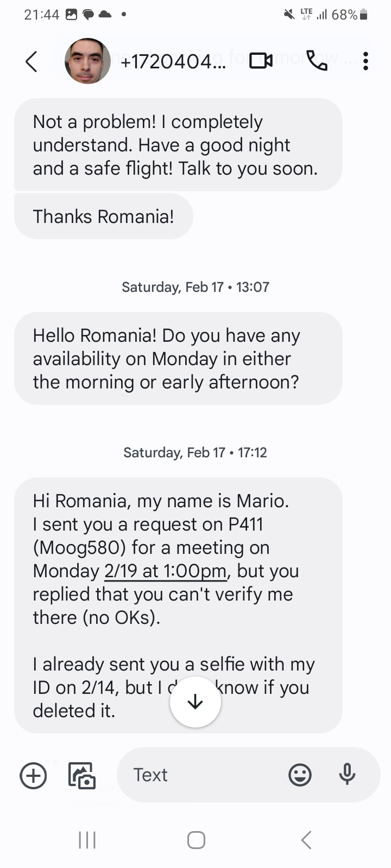Viewport: 391px width, 868px height.
Task: Select the "Thanks Romania!" message bubble
Action: pyautogui.click(x=103, y=216)
